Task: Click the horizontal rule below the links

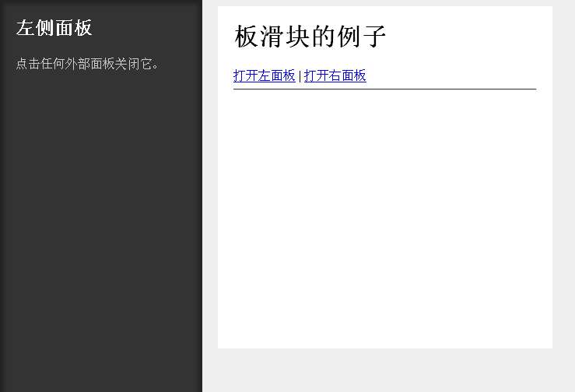Action: [384, 89]
